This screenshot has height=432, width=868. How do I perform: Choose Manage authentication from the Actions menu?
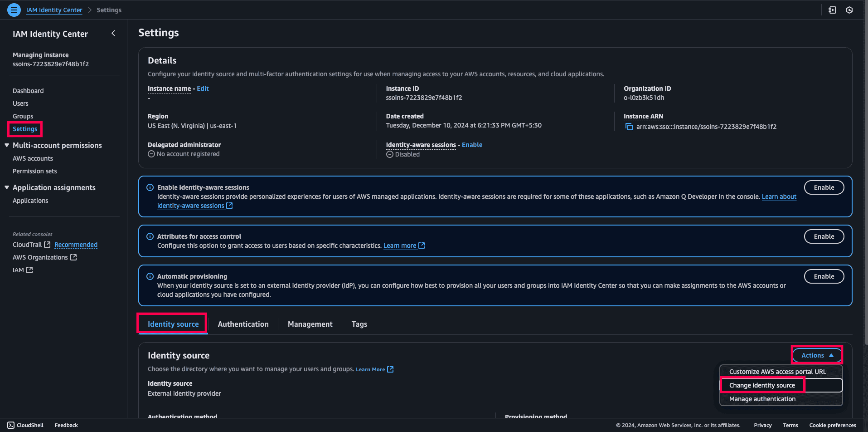(x=762, y=399)
